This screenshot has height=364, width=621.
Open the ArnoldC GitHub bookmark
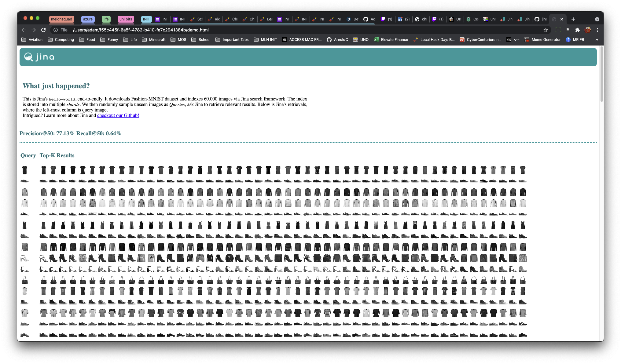click(337, 40)
